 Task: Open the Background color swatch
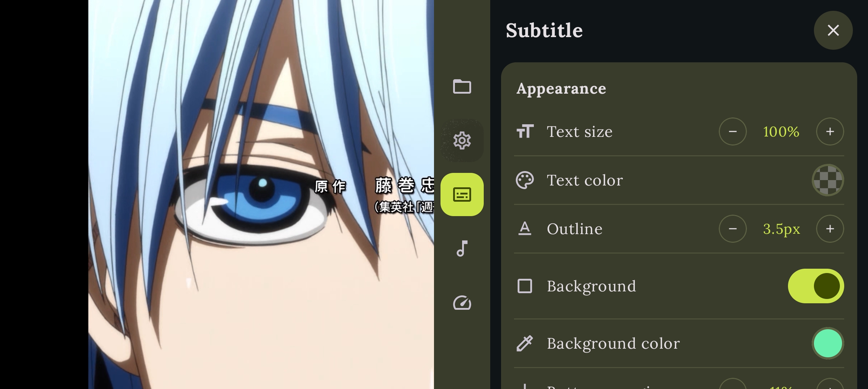(828, 343)
